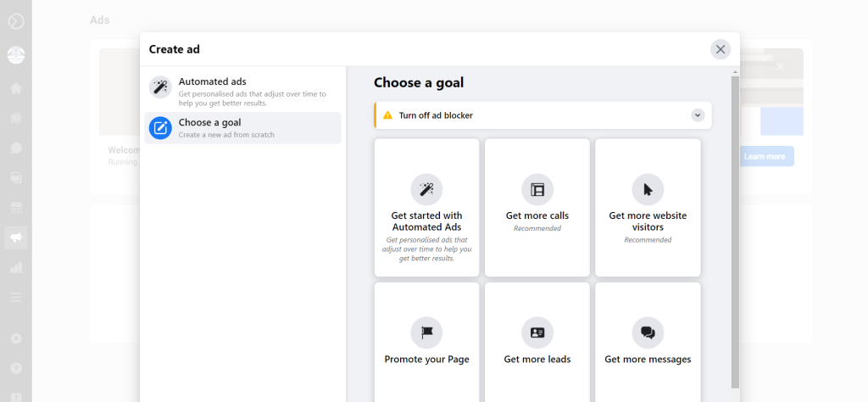Viewport: 868px width, 402px height.
Task: Click the warning triangle on ad blocker notice
Action: click(387, 115)
